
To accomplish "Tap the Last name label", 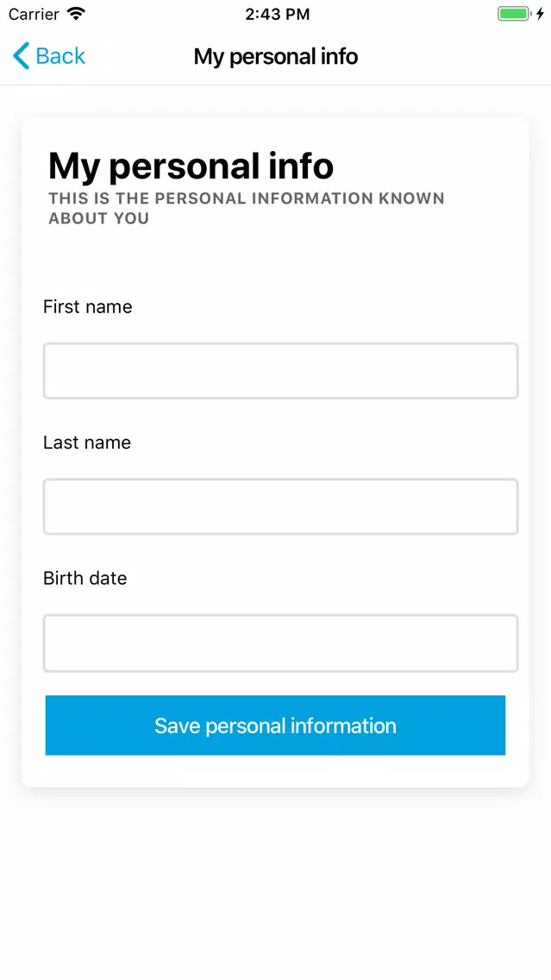I will tap(87, 443).
